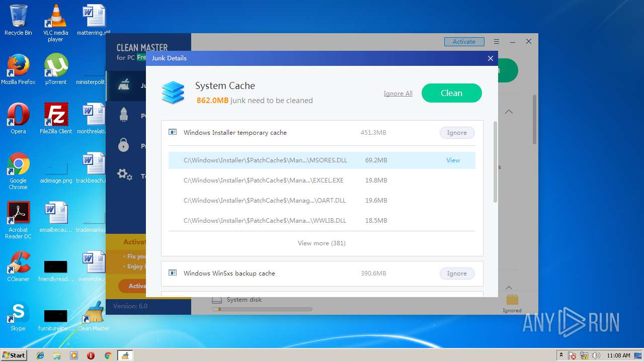Viewport: 644px width, 362px height.
Task: Ignore Windows Installer temporary cache
Action: point(457,132)
